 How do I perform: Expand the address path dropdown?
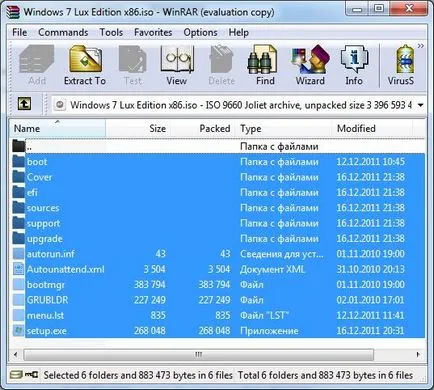421,105
